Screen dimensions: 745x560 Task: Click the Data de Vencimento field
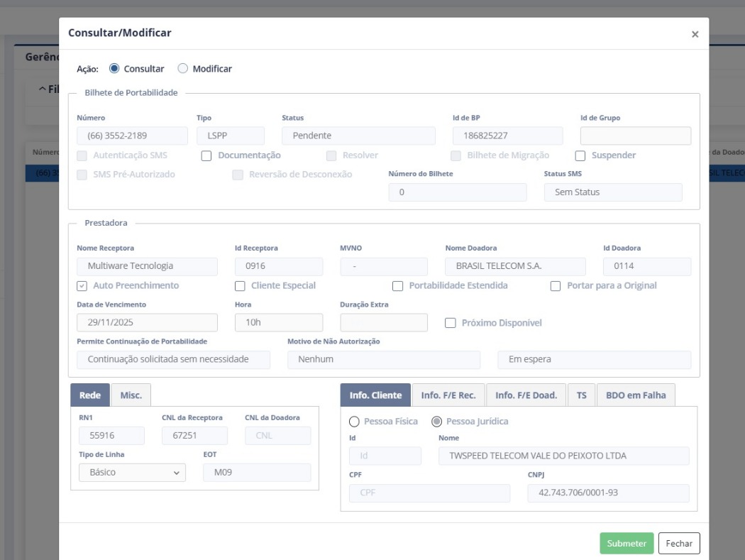tap(147, 323)
